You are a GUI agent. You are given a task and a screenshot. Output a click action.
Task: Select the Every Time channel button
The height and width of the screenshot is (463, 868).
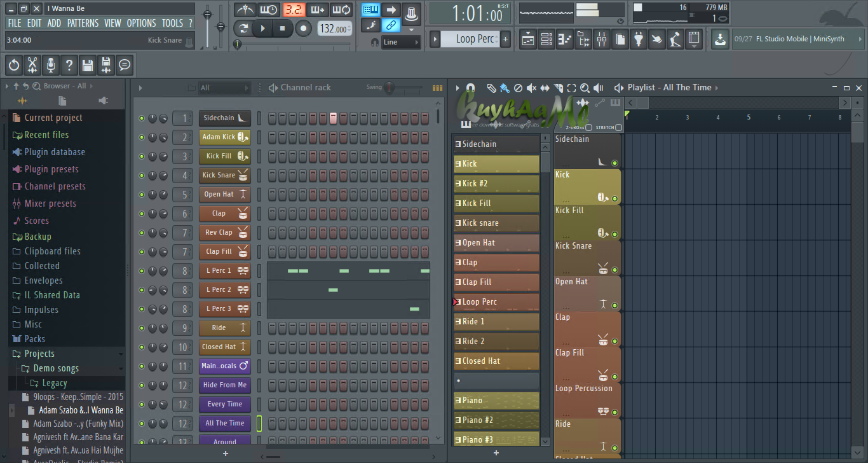point(225,404)
